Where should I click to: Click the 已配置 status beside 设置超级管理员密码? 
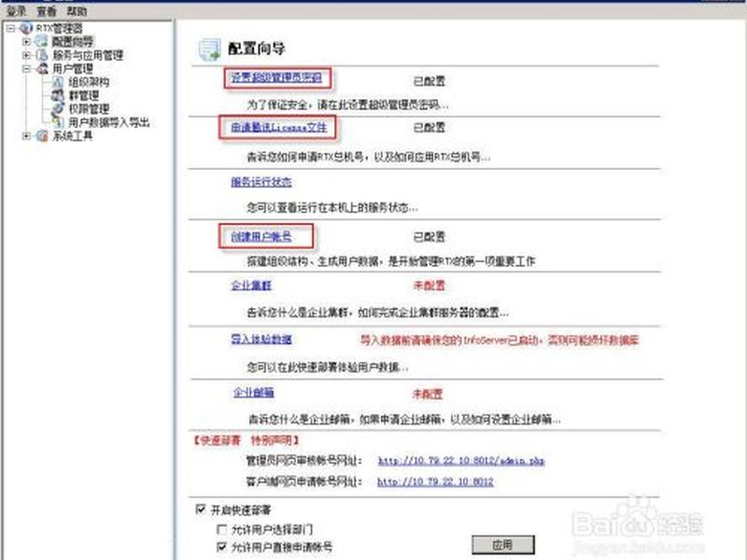(429, 81)
